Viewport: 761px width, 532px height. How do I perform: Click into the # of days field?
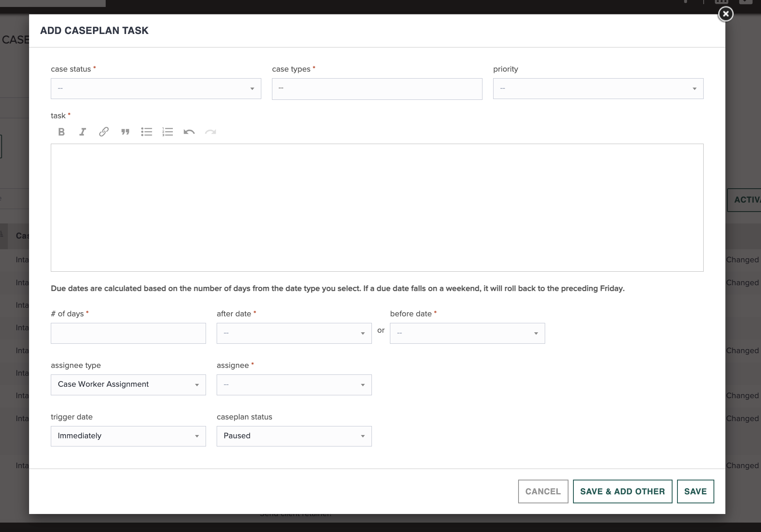tap(128, 333)
